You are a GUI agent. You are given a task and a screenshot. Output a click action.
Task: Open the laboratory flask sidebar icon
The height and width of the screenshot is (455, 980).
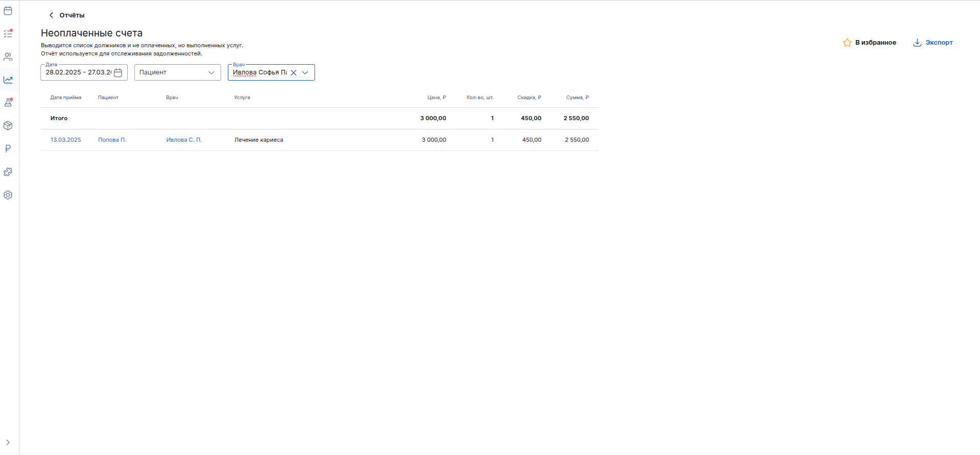tap(8, 103)
